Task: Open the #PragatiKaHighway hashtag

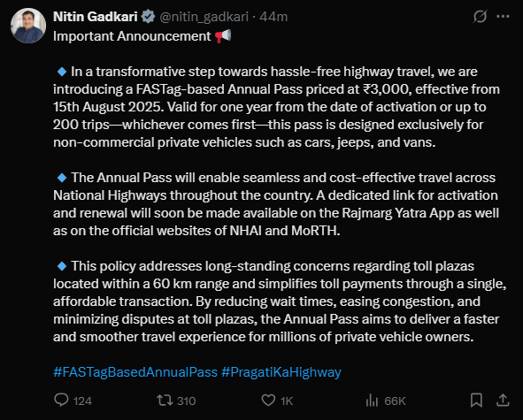Action: pos(281,372)
